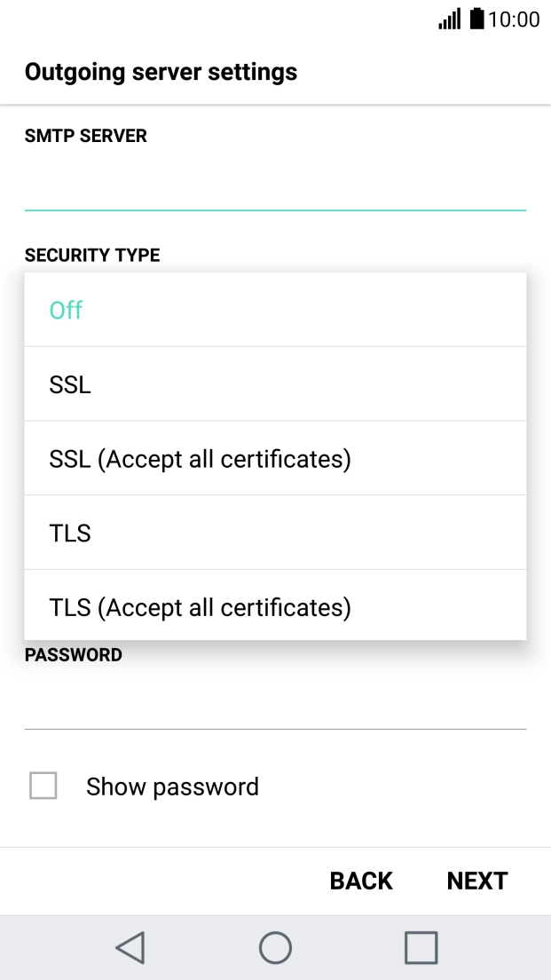Tap the home circle button
551x980 pixels.
pos(275,947)
